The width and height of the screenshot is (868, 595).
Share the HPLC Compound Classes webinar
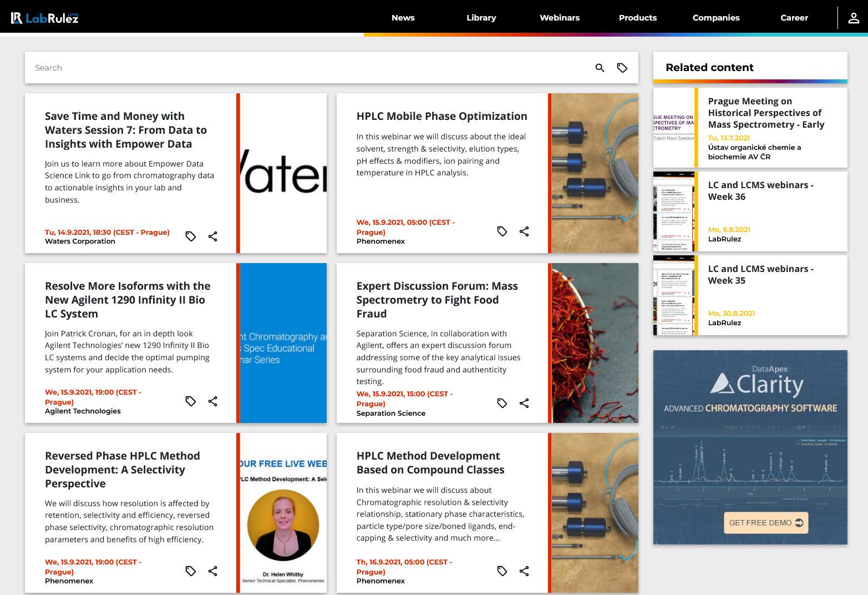tap(524, 571)
